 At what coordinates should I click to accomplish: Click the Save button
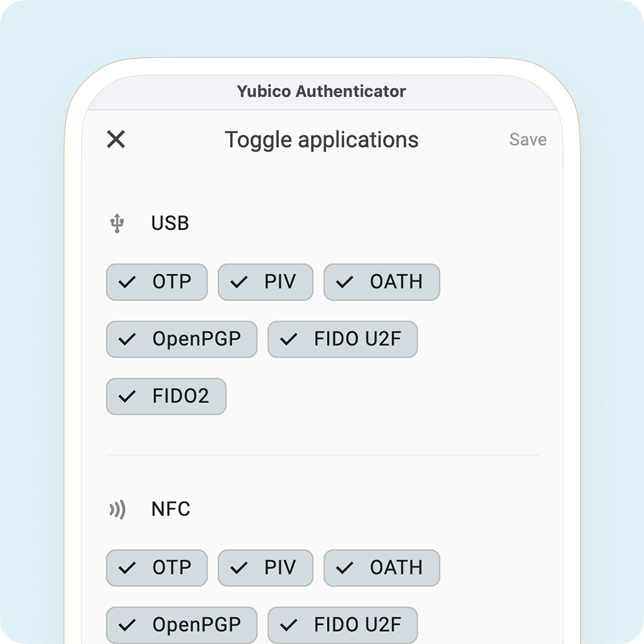tap(528, 139)
